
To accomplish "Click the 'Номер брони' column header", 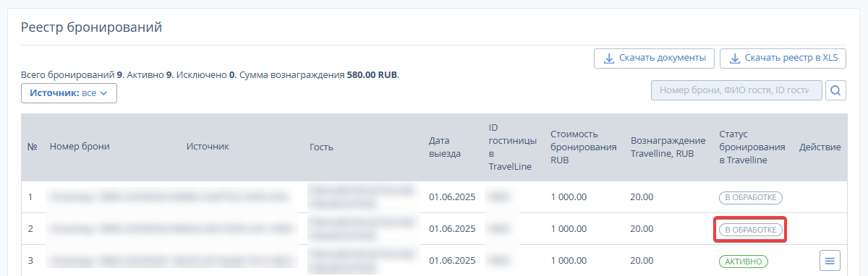I will point(80,147).
